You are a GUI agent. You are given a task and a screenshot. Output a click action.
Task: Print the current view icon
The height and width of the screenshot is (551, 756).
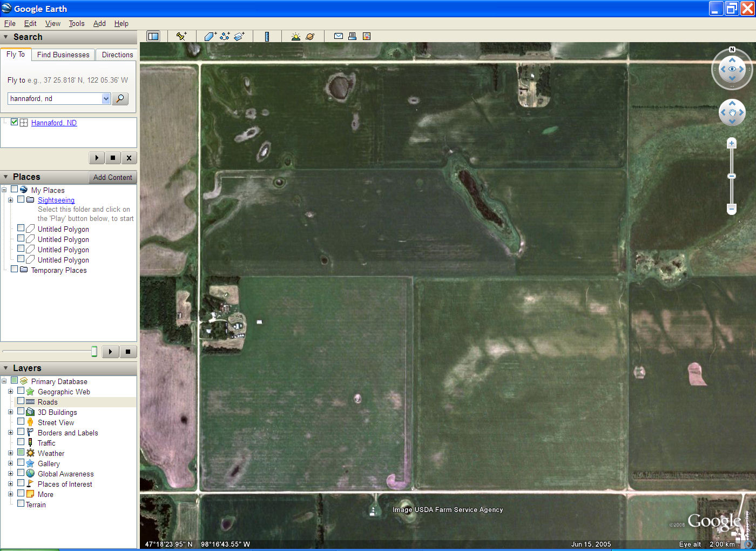click(352, 36)
